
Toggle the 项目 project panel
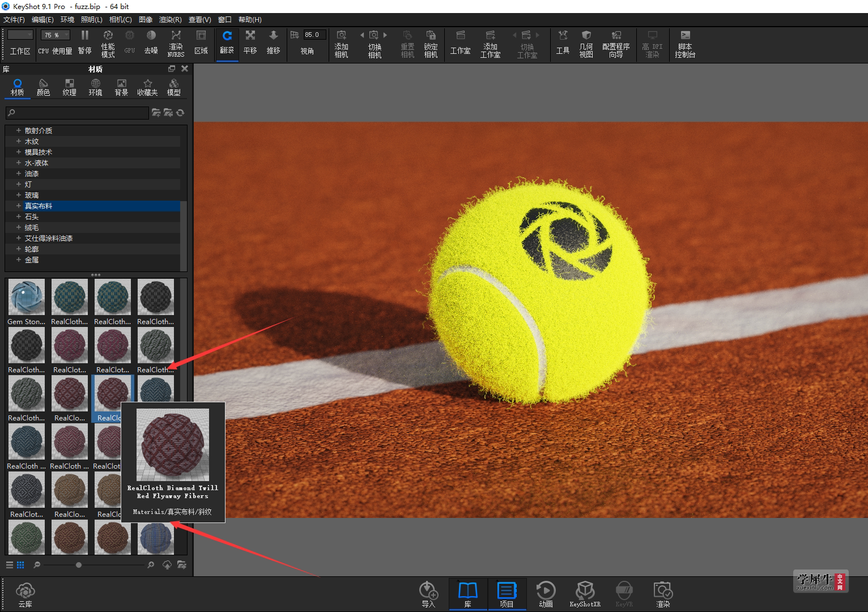tap(507, 594)
